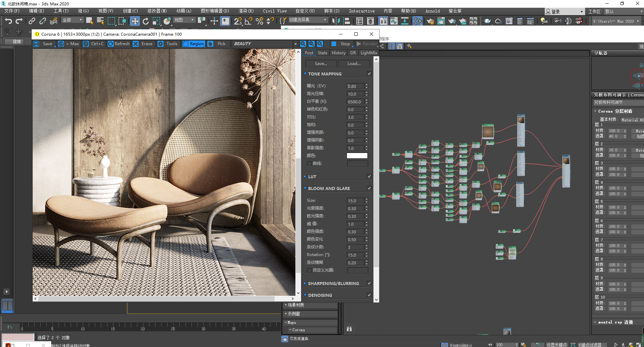
Task: Switch to the LightMix tab
Action: click(x=369, y=53)
